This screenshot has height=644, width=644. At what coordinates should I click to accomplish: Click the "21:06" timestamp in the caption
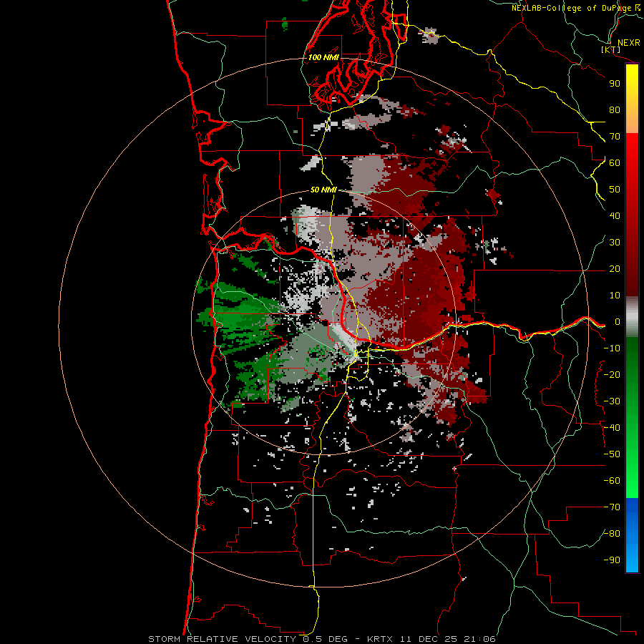(479, 639)
